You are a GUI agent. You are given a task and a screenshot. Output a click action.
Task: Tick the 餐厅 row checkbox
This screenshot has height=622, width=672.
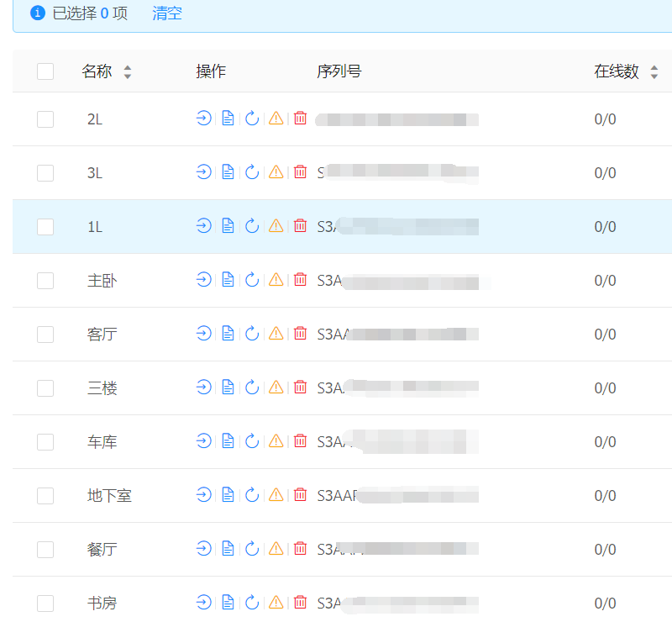[x=45, y=550]
